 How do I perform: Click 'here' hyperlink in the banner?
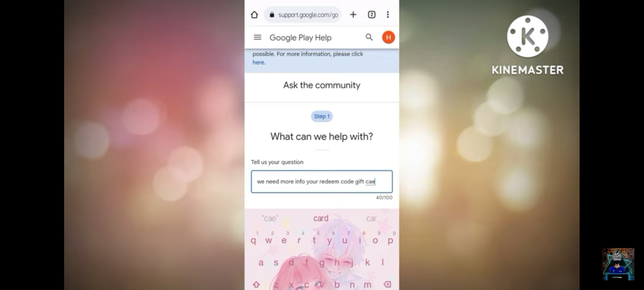click(258, 63)
